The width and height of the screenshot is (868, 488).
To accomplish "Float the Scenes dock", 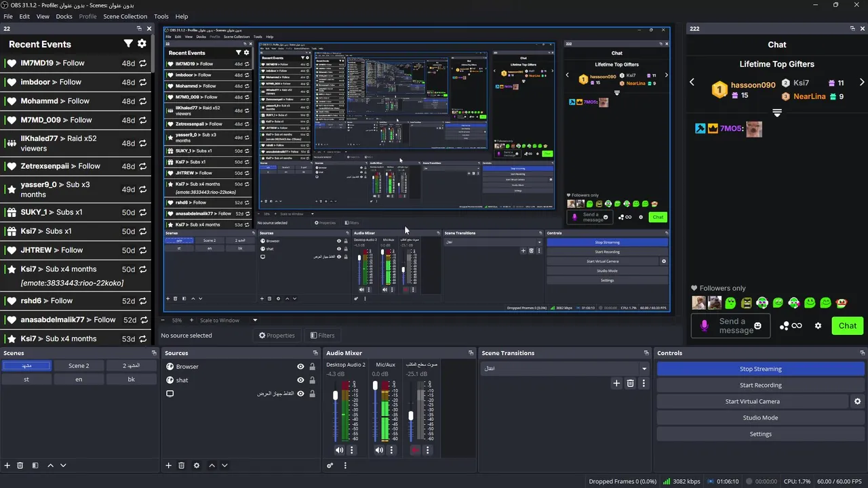I will (154, 353).
